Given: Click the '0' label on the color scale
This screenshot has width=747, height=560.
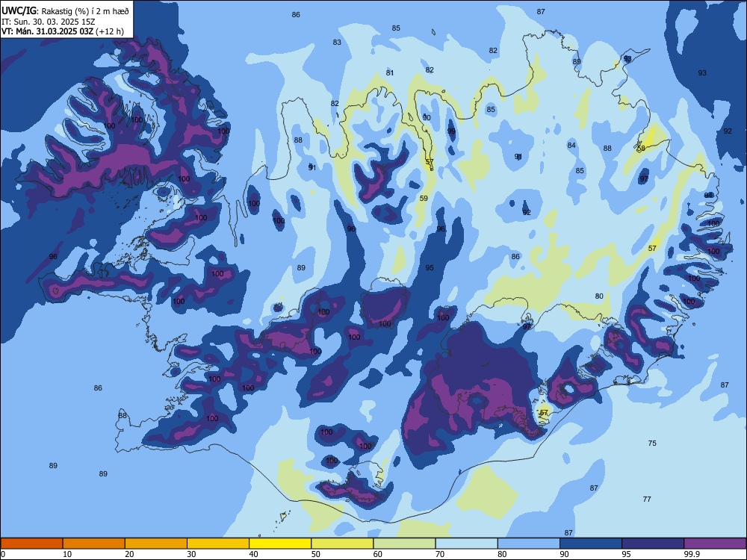Looking at the screenshot, I should coord(3,554).
